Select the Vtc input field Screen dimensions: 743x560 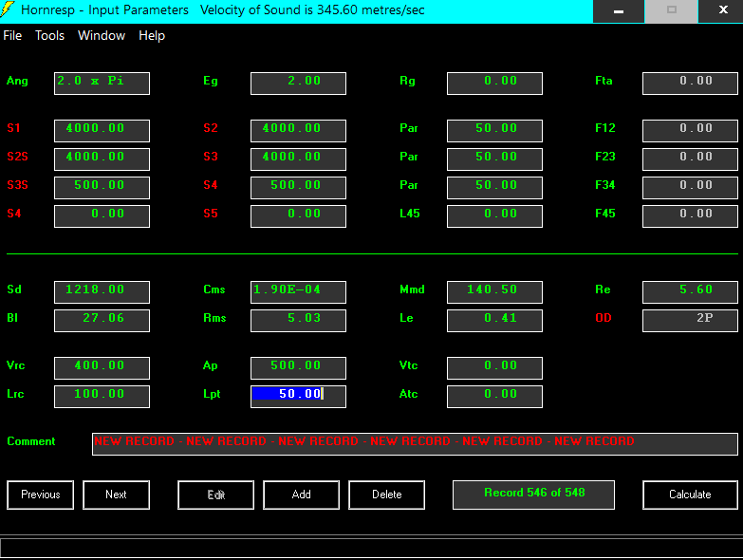[x=494, y=367]
